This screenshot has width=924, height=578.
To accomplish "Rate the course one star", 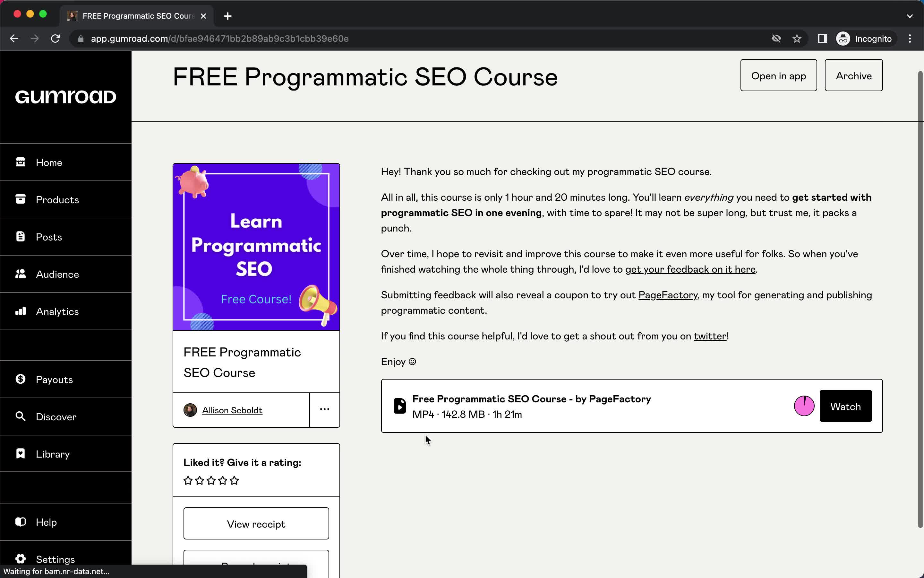I will [188, 480].
